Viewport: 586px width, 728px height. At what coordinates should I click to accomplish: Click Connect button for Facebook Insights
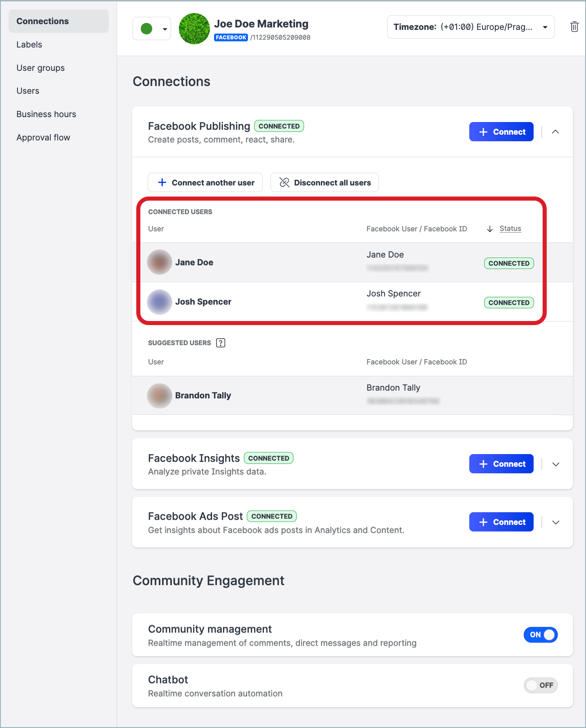501,464
